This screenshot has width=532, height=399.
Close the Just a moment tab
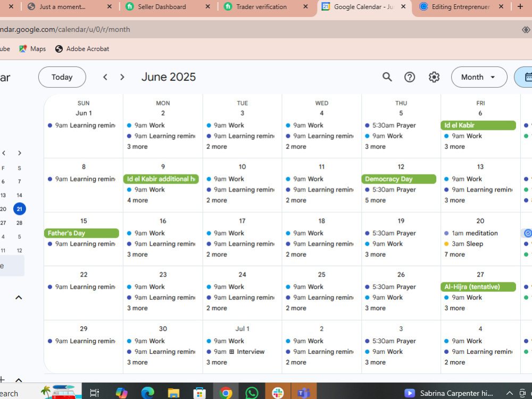109,6
